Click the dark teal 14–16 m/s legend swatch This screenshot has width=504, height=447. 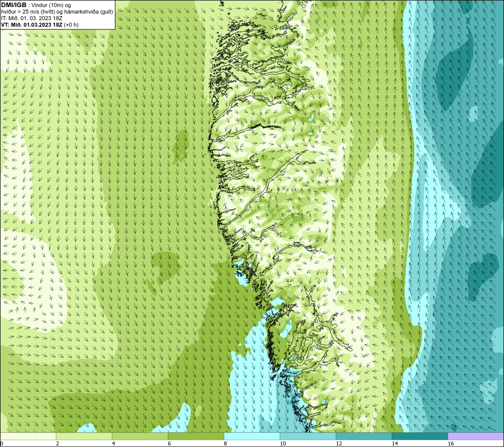[419, 436]
